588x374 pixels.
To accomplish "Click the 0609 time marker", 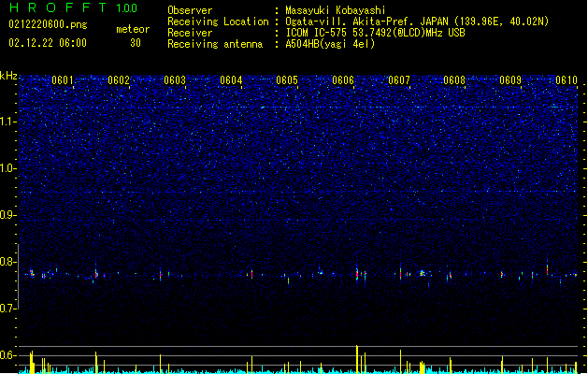I will pyautogui.click(x=510, y=80).
